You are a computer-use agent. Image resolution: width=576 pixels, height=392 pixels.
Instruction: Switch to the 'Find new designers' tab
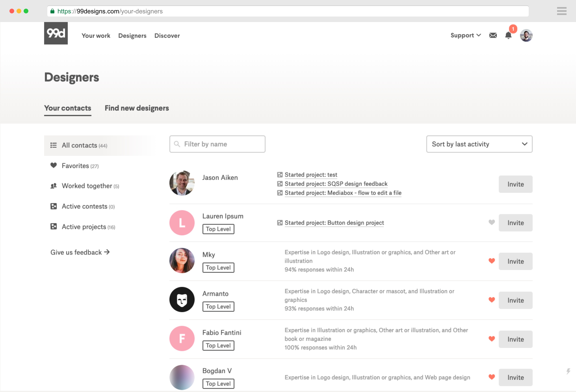pyautogui.click(x=137, y=108)
